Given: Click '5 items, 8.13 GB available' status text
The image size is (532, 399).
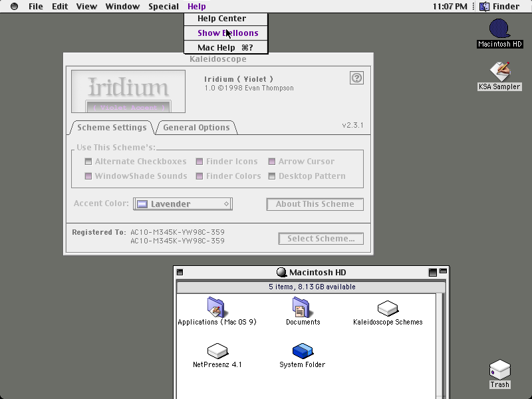Looking at the screenshot, I should tap(312, 287).
